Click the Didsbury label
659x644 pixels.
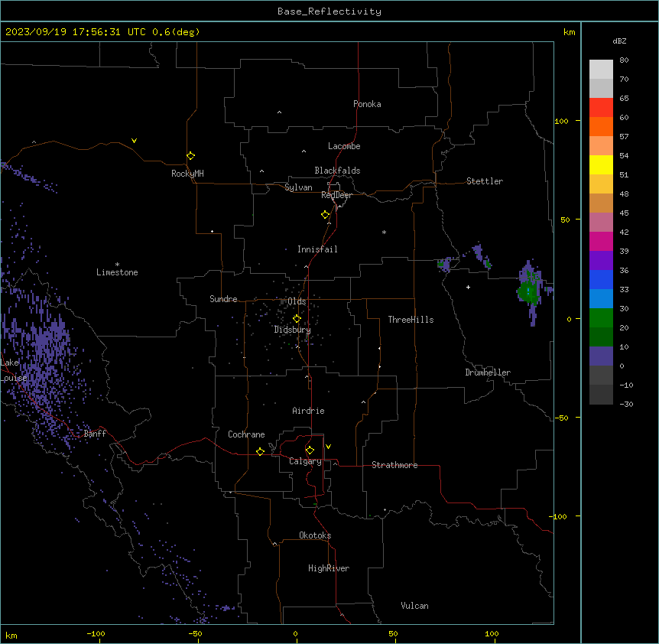coord(293,330)
